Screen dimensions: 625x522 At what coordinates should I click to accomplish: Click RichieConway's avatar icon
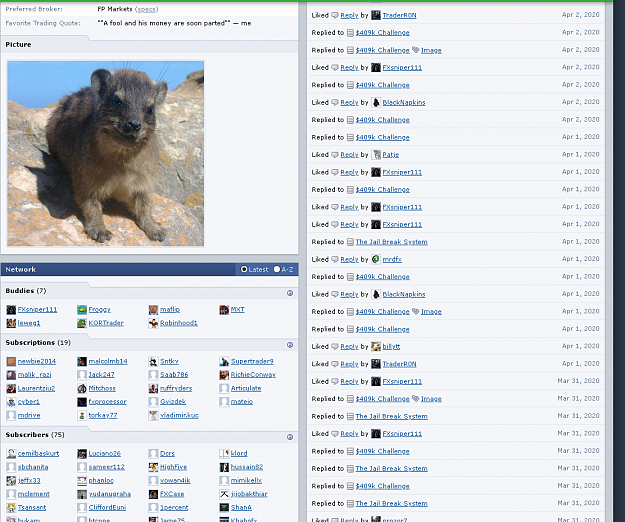[x=224, y=375]
